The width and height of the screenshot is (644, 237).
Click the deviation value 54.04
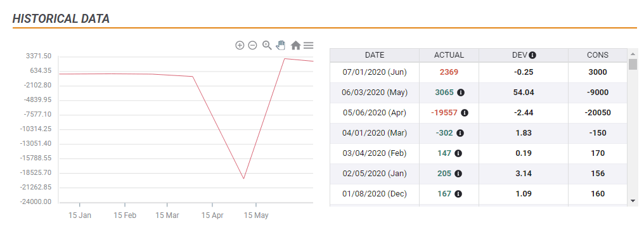pyautogui.click(x=524, y=93)
